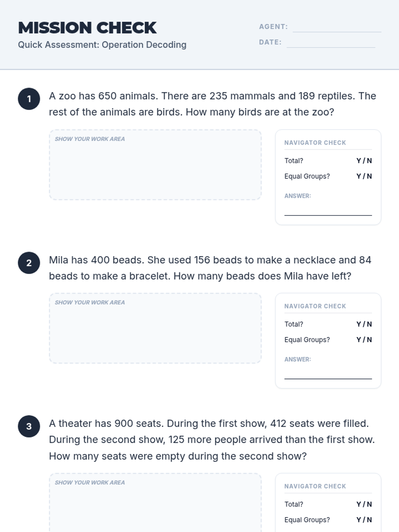Select Y/N beside Equal Groups? in question 3
This screenshot has width=399, height=532.
(x=364, y=520)
